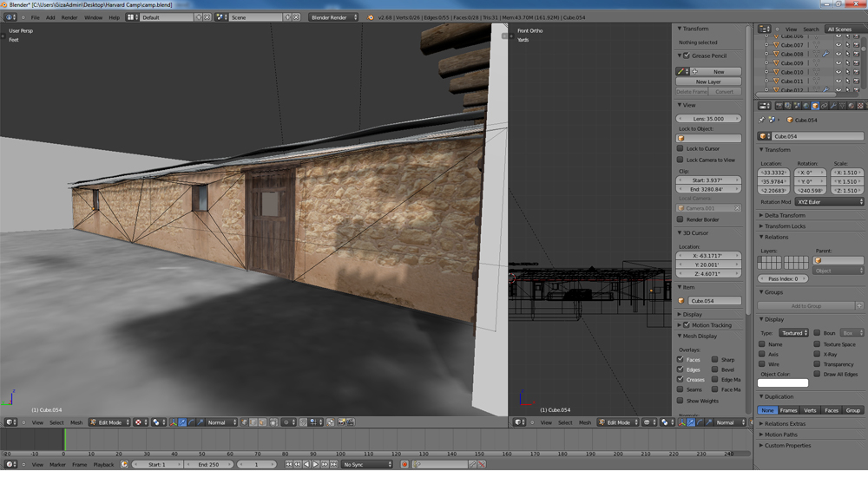Expand the Transform Locks panel
The height and width of the screenshot is (490, 868).
(x=785, y=226)
